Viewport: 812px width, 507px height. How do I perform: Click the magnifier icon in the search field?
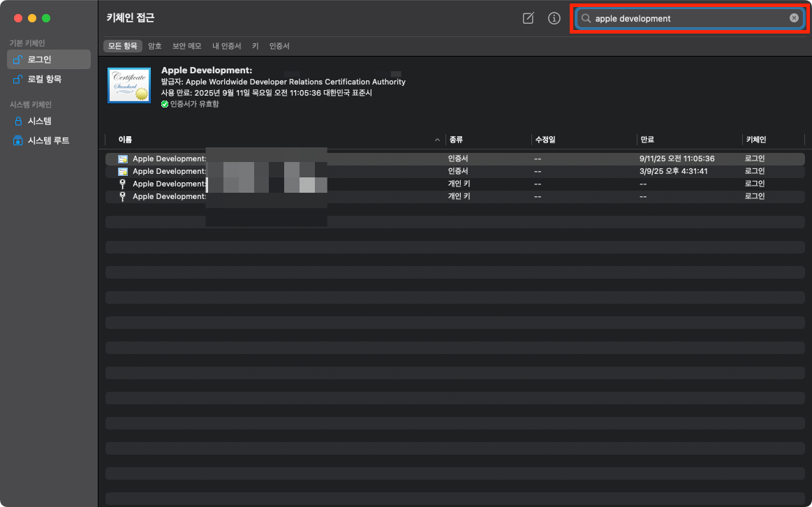click(586, 18)
